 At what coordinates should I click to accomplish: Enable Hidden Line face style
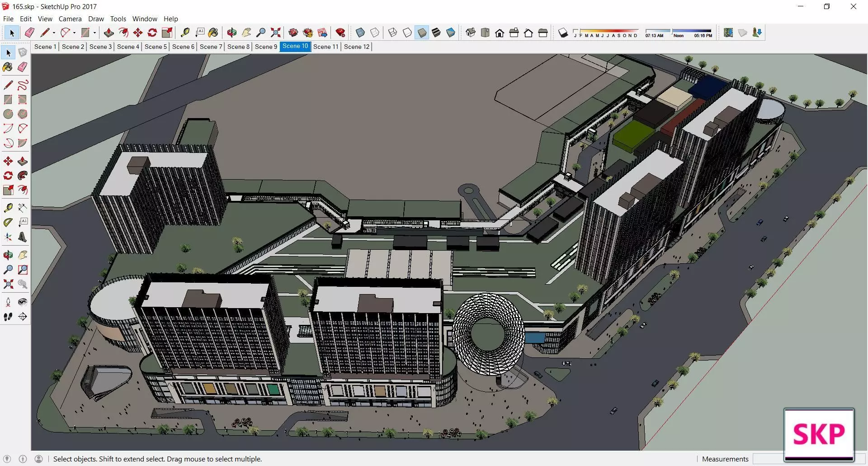[407, 33]
